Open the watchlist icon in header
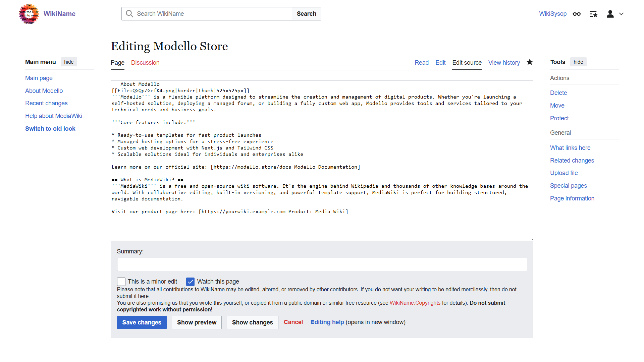The width and height of the screenshot is (644, 362). 593,14
